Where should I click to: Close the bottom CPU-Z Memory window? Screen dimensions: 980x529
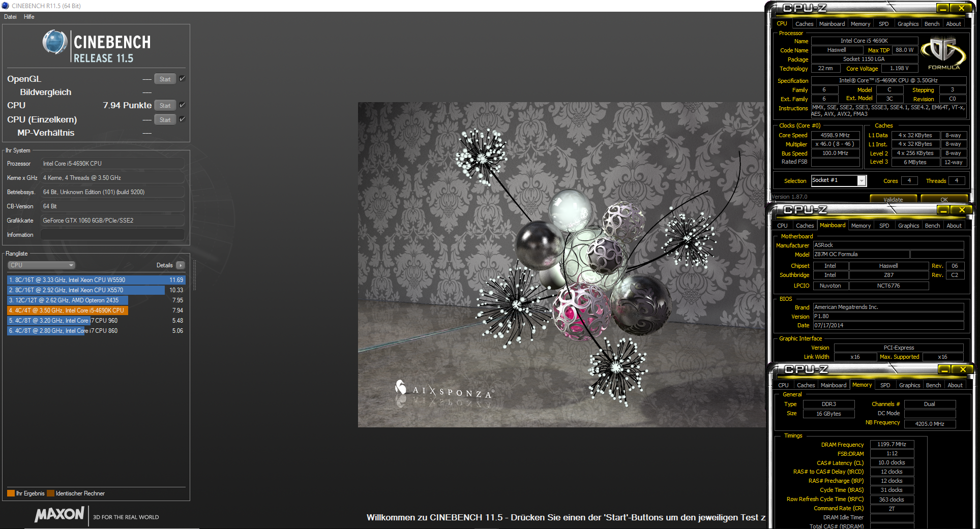click(x=963, y=369)
